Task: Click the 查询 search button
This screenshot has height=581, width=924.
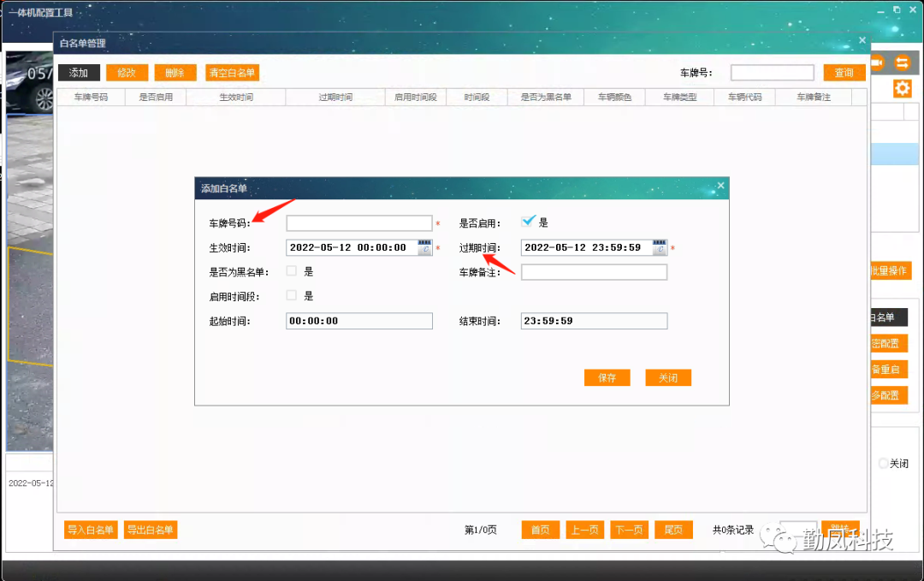Action: tap(844, 72)
